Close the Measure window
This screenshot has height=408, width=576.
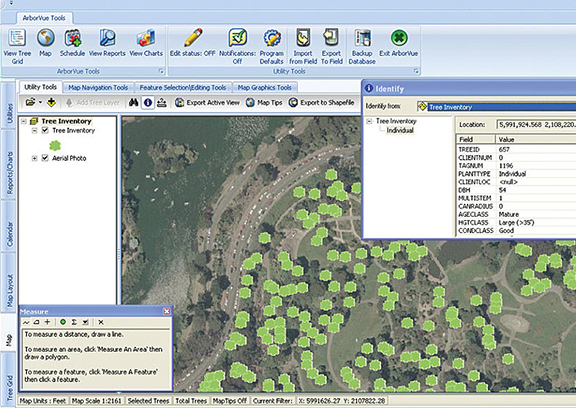tap(167, 311)
